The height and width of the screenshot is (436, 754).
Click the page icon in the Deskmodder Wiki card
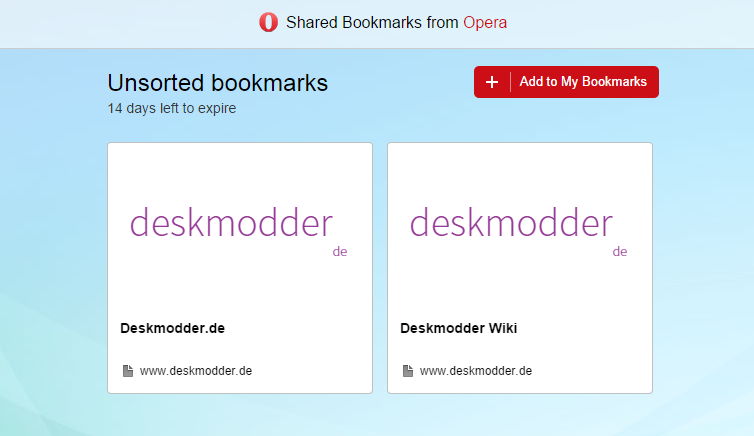tap(407, 371)
